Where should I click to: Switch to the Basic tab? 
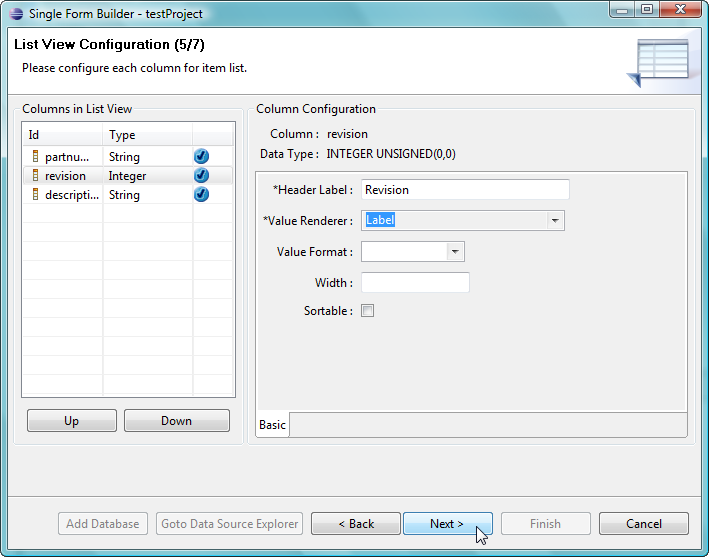(272, 425)
